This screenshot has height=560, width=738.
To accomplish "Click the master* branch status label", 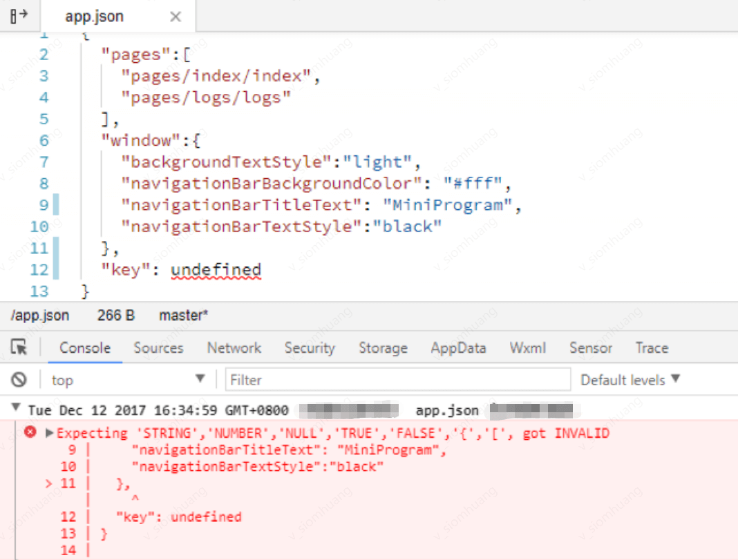I will pos(184,315).
